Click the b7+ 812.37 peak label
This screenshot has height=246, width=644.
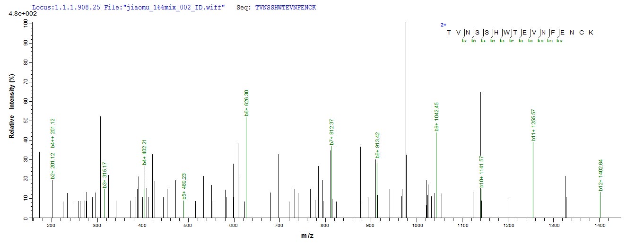(x=332, y=132)
